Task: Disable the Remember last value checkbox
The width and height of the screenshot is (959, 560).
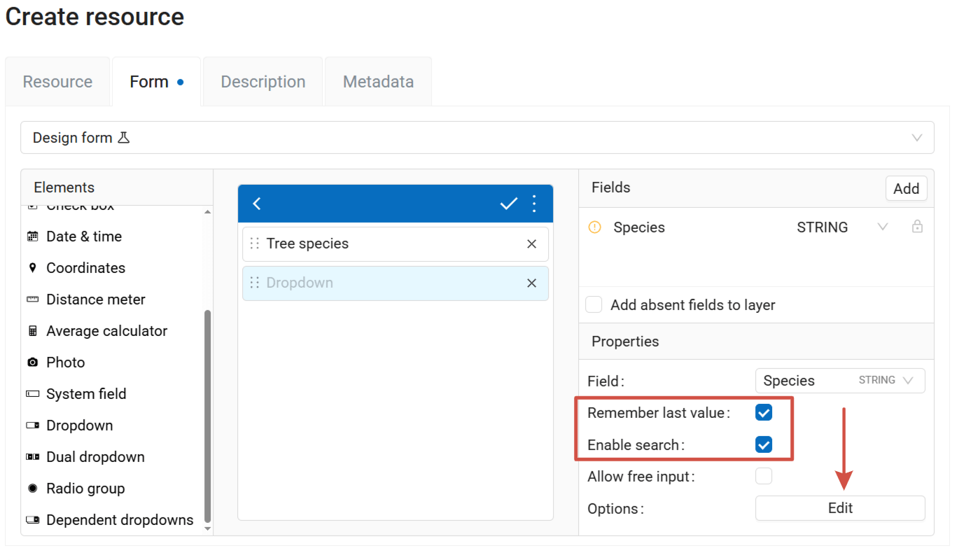Action: click(764, 413)
